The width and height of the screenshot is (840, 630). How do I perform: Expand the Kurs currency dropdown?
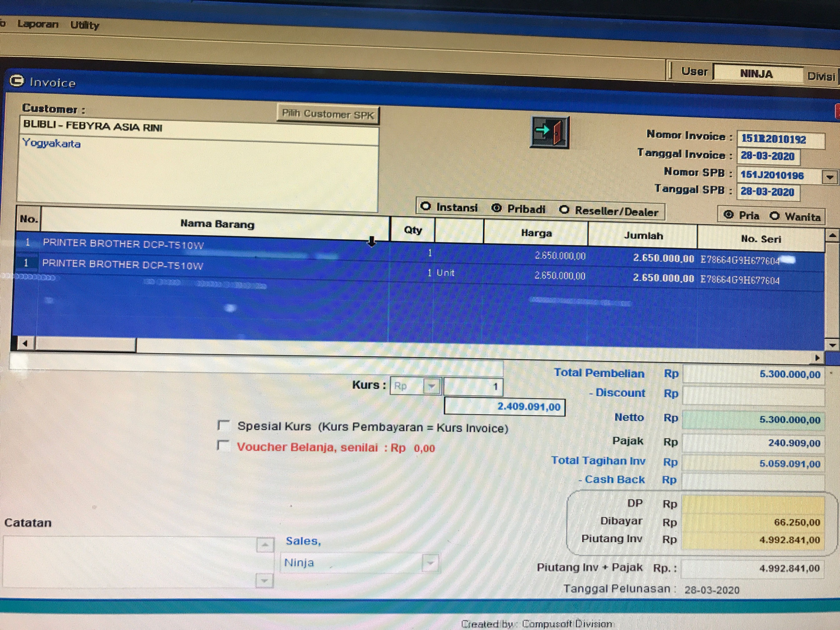pos(431,387)
